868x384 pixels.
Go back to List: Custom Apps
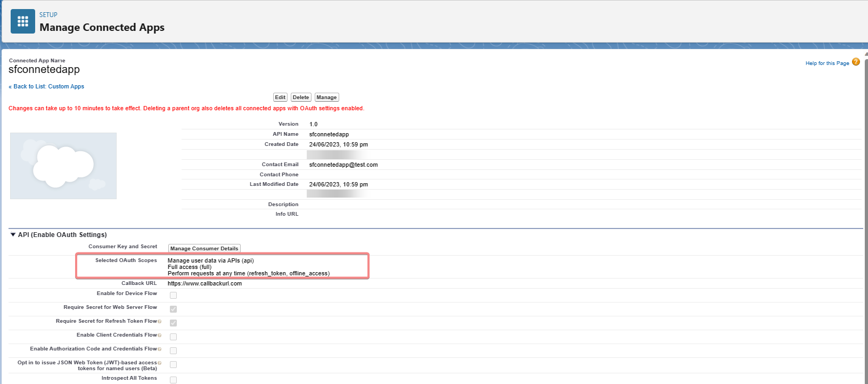46,86
